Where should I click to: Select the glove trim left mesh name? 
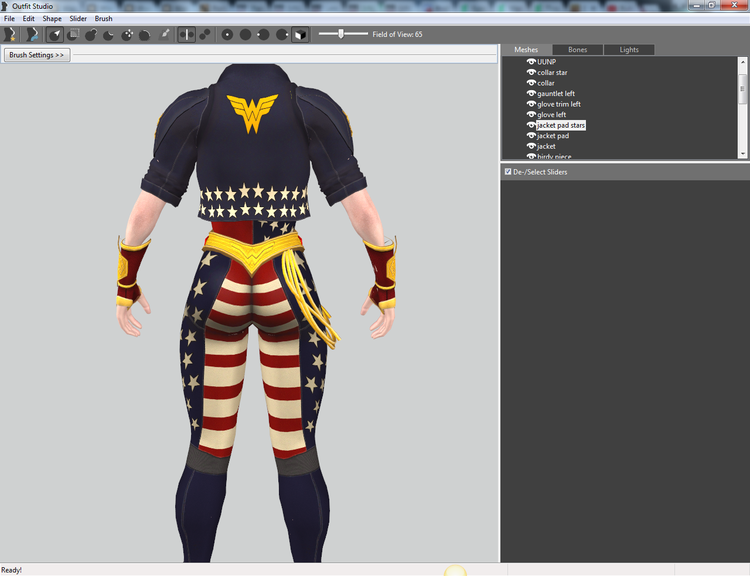click(x=559, y=104)
